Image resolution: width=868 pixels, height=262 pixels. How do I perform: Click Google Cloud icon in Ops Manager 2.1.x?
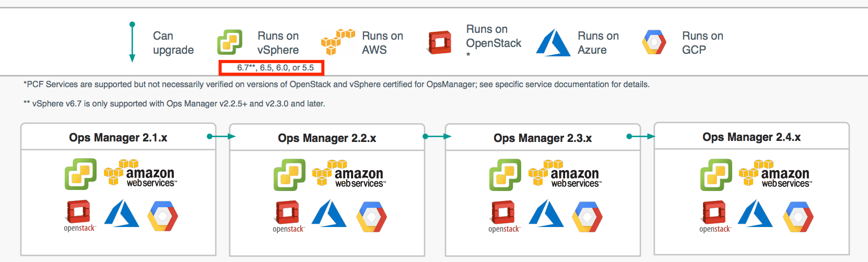point(162,216)
